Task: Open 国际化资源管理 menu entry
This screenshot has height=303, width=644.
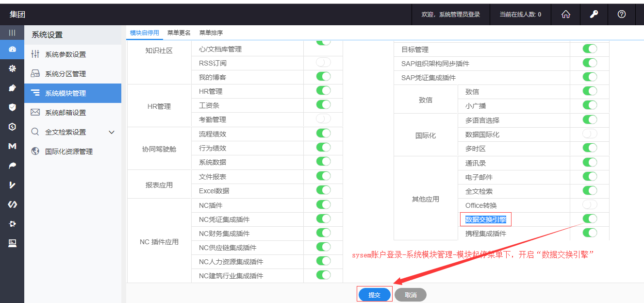Action: click(68, 151)
